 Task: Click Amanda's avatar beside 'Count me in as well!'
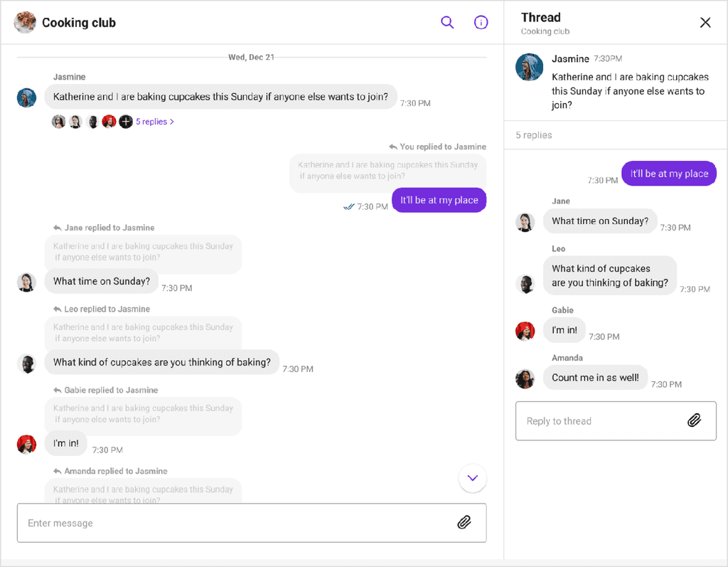click(x=525, y=378)
